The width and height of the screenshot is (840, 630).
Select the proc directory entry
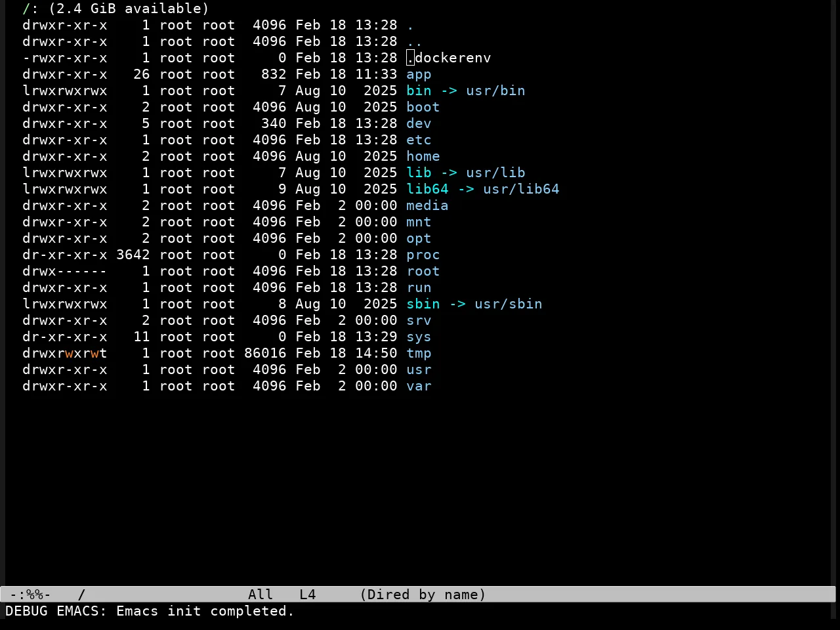click(x=423, y=255)
